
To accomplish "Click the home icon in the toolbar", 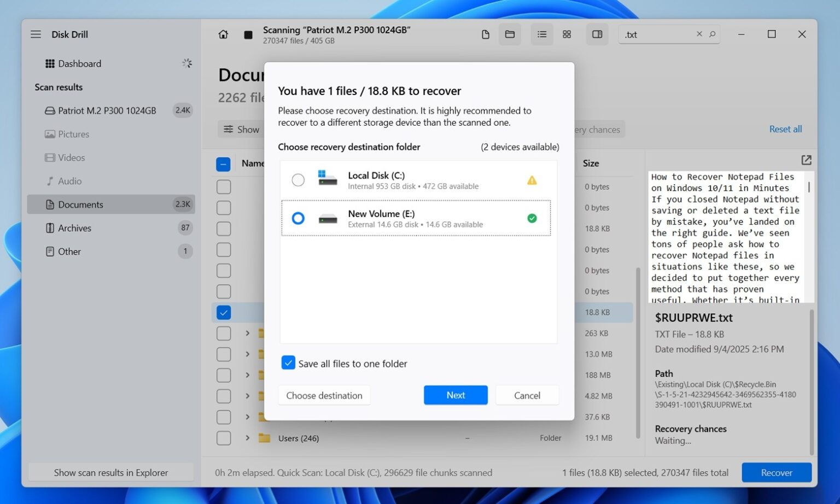I will click(223, 34).
